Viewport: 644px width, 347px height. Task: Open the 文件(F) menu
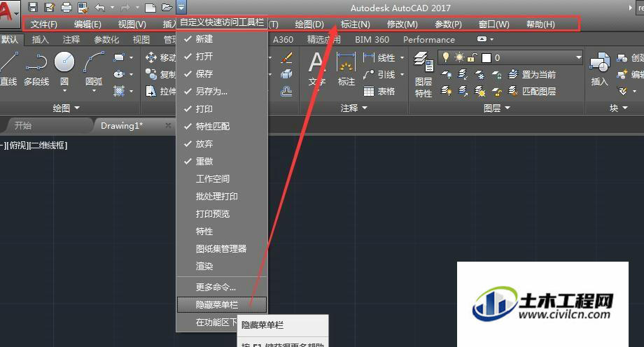tap(44, 24)
